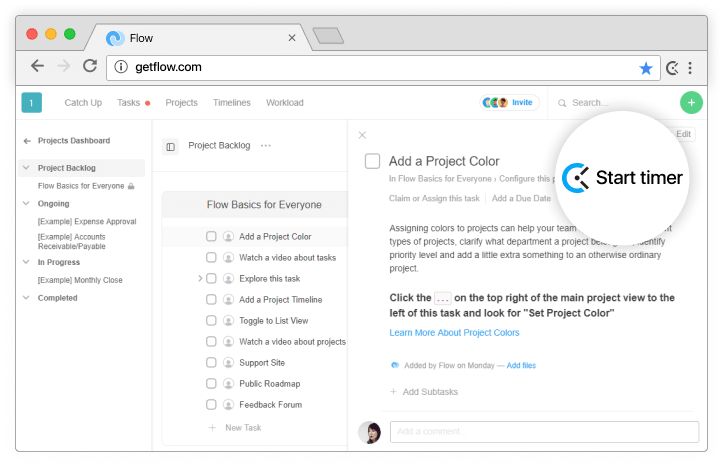Screen dimensions: 723x467
Task: Click the Invite button
Action: tap(509, 102)
